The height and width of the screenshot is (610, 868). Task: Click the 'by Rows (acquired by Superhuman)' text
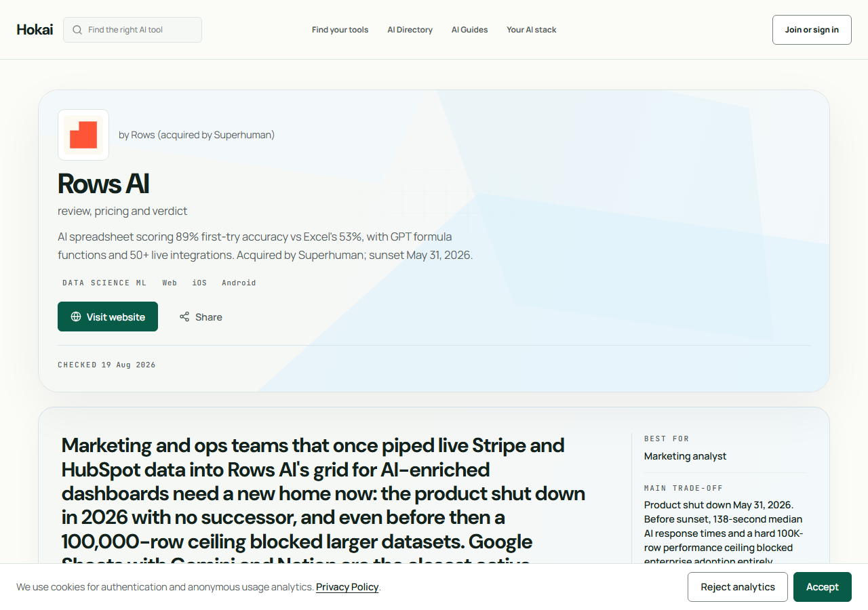[197, 135]
